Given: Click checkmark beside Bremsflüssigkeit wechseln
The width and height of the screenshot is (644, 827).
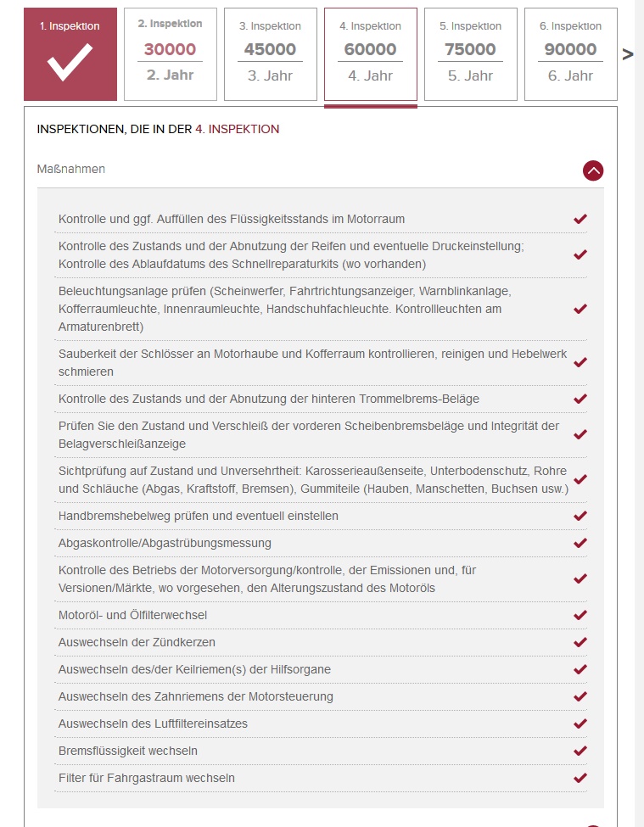Looking at the screenshot, I should point(580,751).
